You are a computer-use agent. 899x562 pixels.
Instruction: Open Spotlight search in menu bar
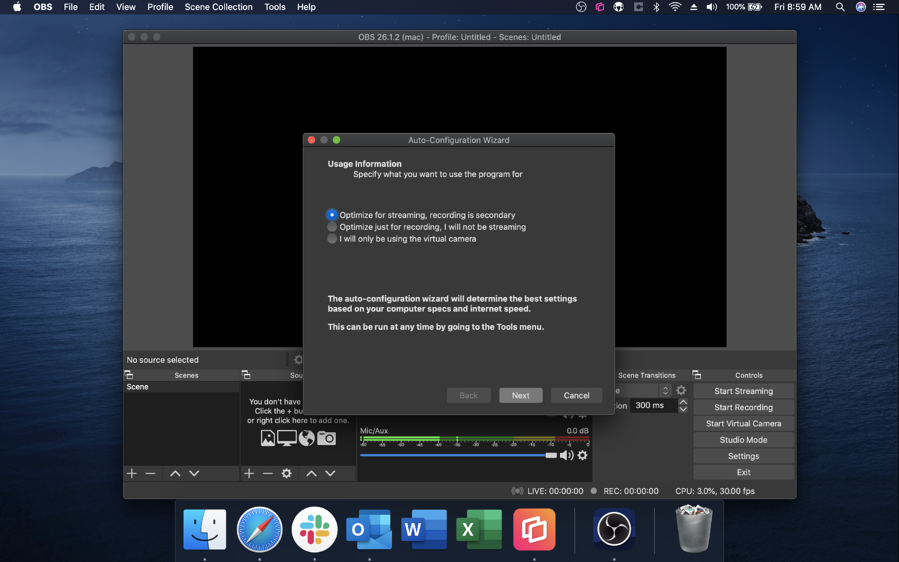click(840, 7)
